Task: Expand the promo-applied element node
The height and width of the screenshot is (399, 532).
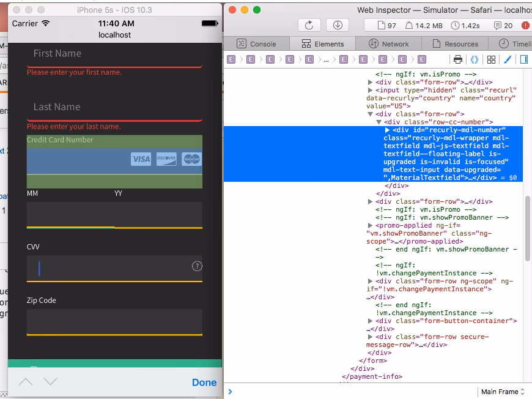Action: [x=369, y=226]
